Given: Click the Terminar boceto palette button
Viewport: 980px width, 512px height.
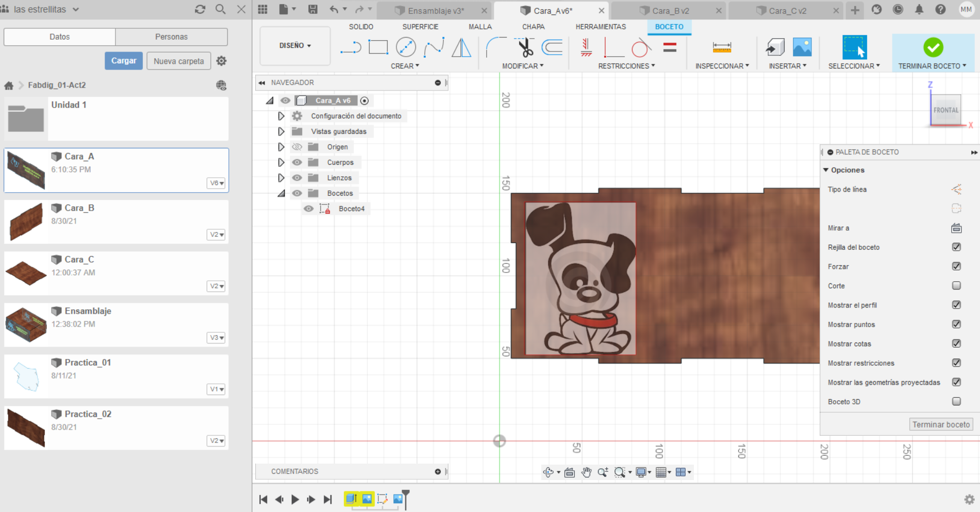Looking at the screenshot, I should pyautogui.click(x=941, y=424).
